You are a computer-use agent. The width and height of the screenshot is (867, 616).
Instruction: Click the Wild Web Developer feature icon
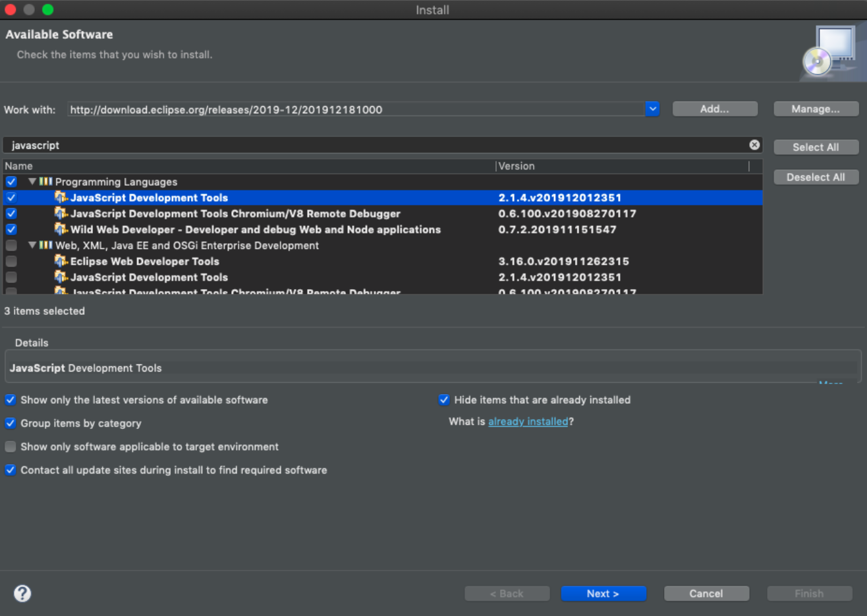tap(61, 229)
